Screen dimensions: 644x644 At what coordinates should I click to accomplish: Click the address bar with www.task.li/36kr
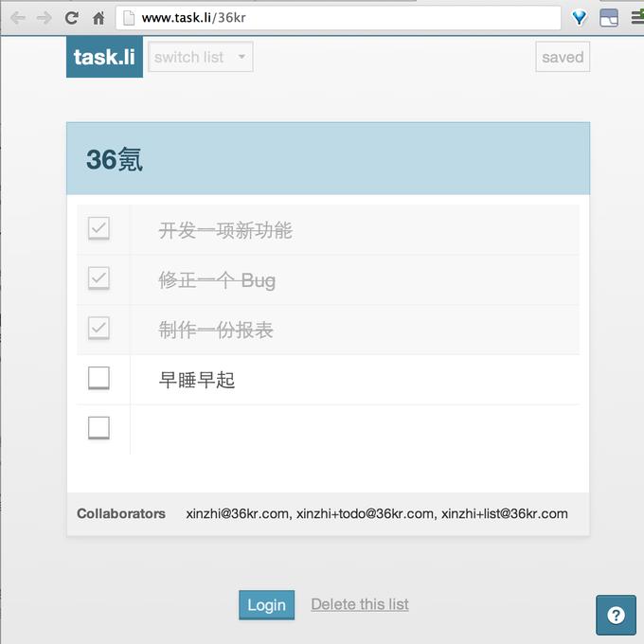coord(338,18)
